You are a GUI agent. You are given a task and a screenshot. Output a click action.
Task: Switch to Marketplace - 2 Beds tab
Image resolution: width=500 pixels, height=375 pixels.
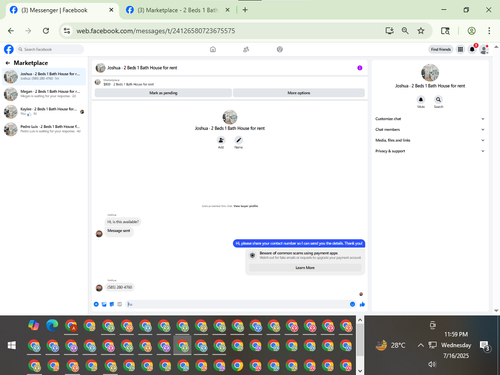178,10
